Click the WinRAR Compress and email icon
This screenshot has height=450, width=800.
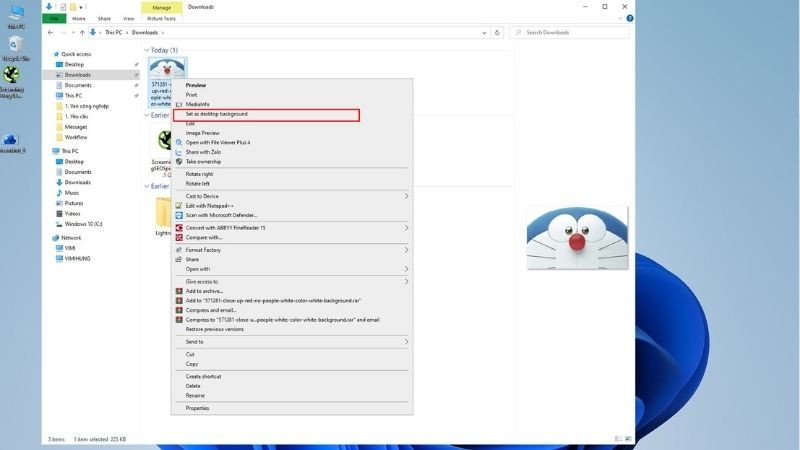(179, 310)
